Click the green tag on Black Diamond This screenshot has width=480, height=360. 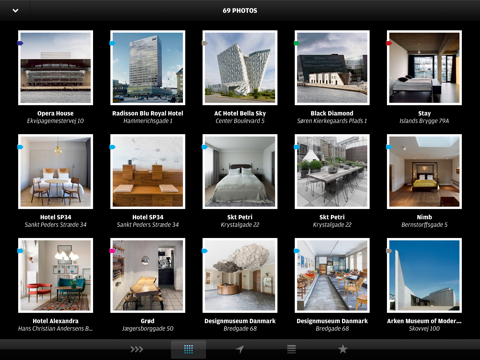click(x=297, y=43)
